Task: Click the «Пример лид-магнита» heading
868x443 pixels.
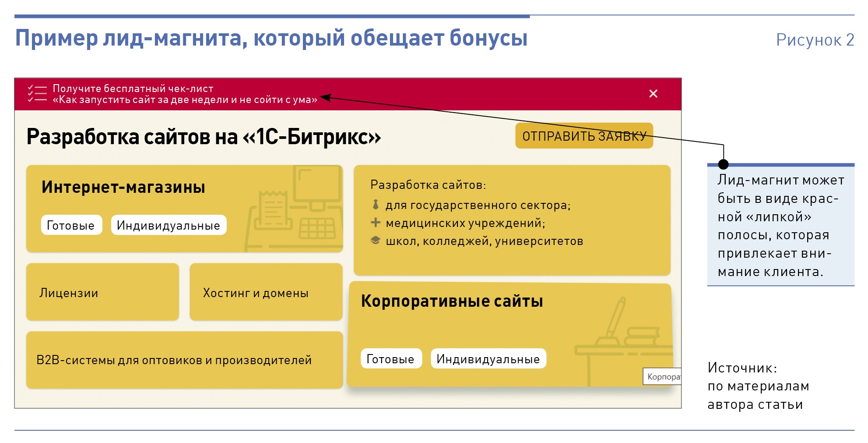Action: point(271,38)
